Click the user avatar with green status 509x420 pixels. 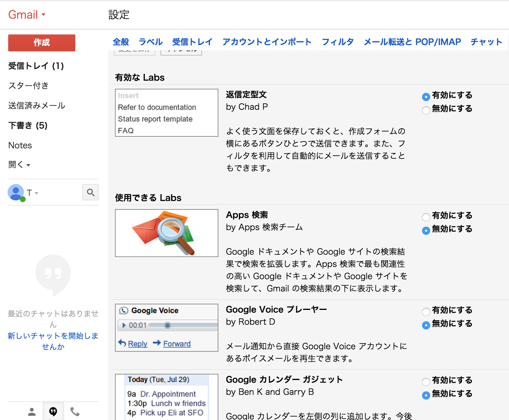point(16,192)
